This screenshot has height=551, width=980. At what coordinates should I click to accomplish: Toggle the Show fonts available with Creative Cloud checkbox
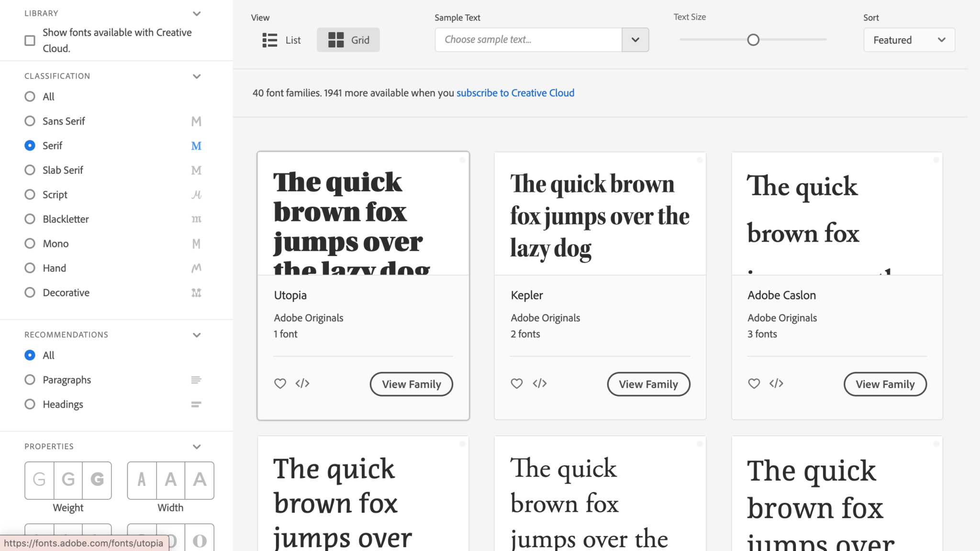pos(30,40)
